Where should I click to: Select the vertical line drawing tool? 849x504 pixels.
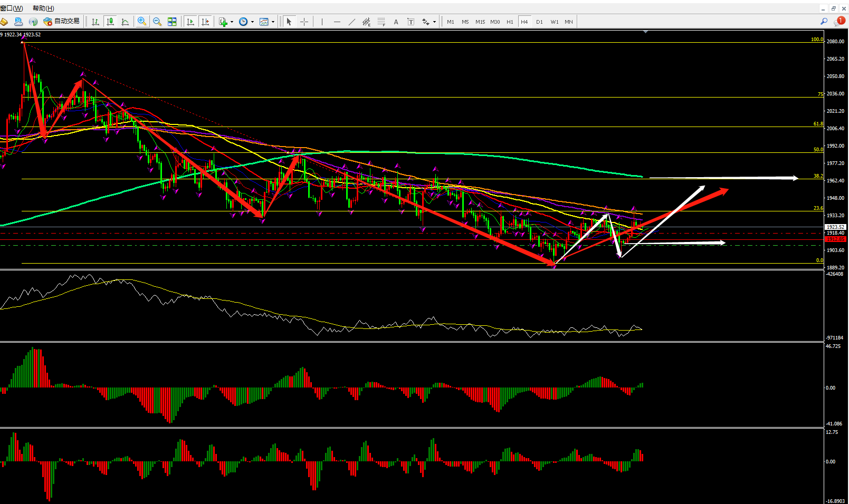pos(322,22)
